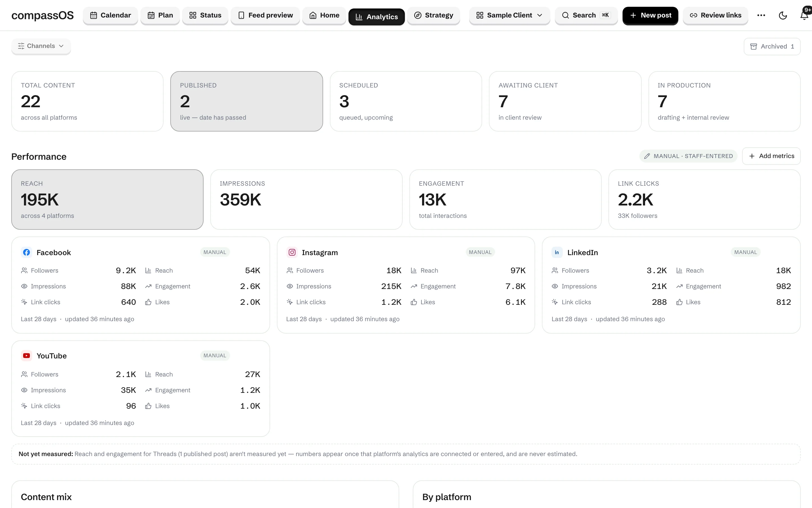Select the Link Clicks performance card
This screenshot has height=508, width=812.
(x=704, y=200)
